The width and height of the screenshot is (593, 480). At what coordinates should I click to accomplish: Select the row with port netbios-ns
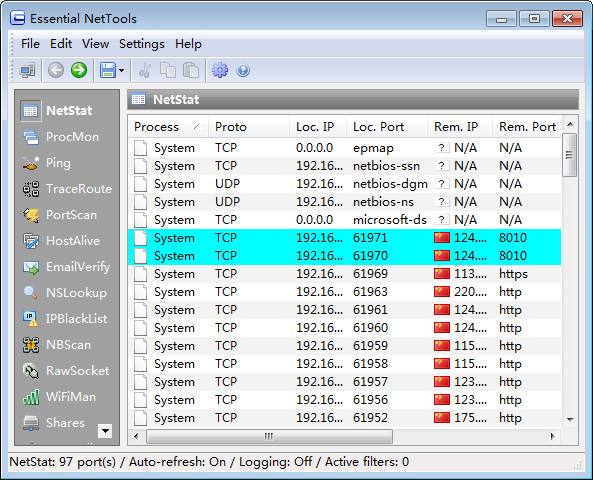point(344,202)
